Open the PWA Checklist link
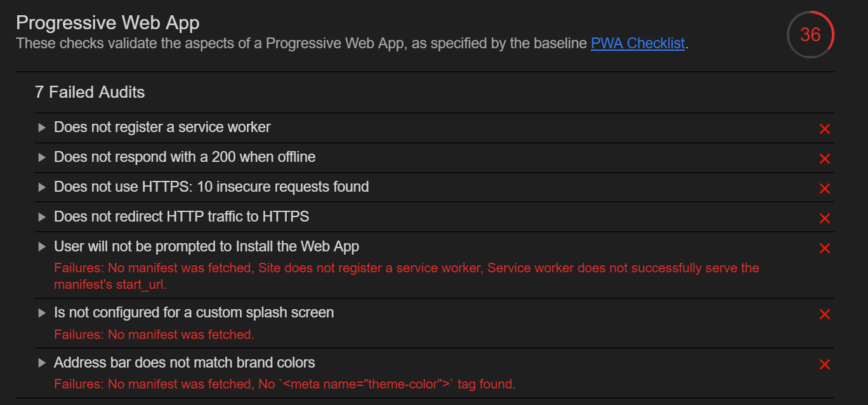This screenshot has width=868, height=405. tap(637, 43)
